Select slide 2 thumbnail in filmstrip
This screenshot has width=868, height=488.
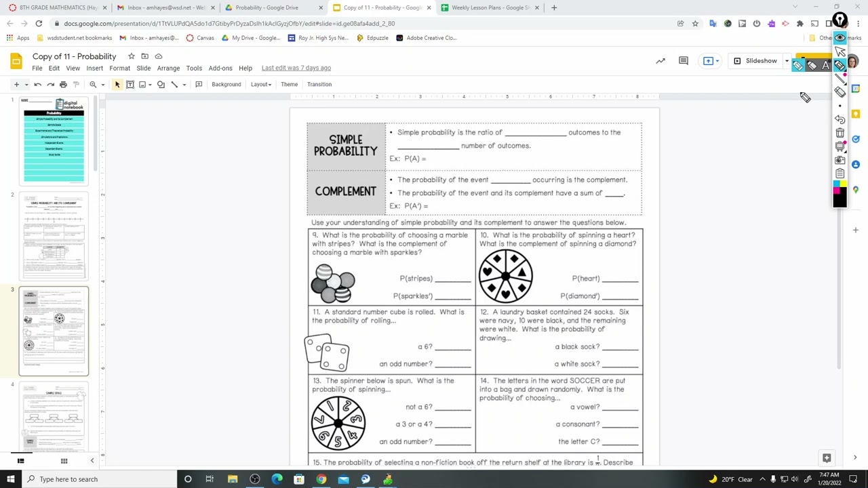coord(54,237)
